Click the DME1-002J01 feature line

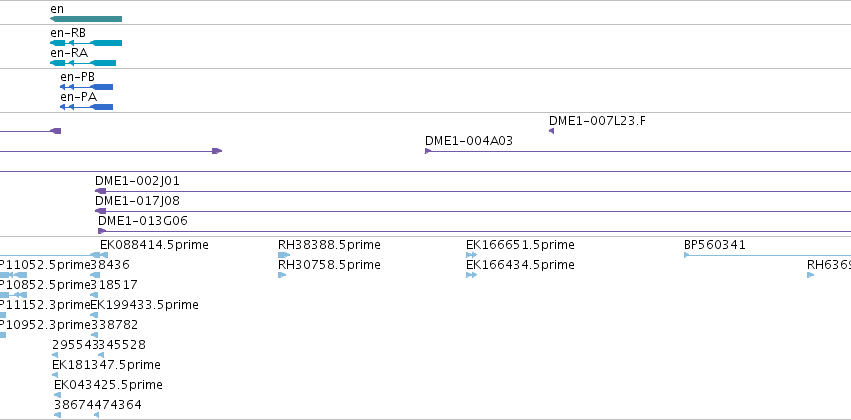[473, 191]
